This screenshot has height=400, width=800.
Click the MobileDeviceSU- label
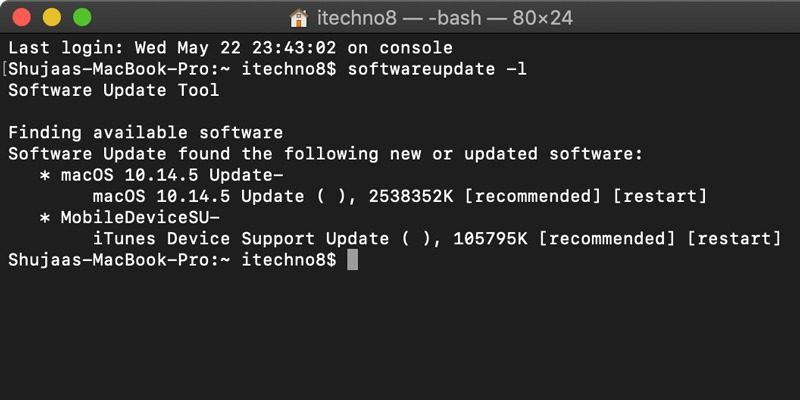click(140, 217)
